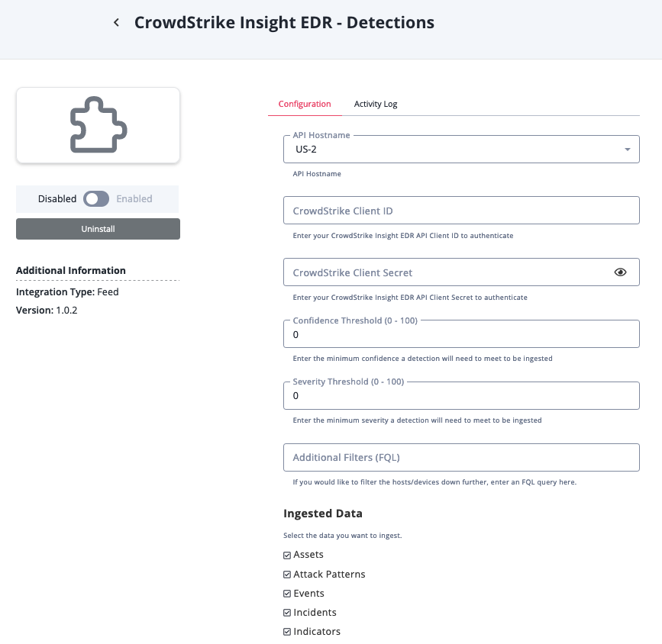Click the Integration Type: Feed text
This screenshot has width=662, height=644.
click(67, 292)
